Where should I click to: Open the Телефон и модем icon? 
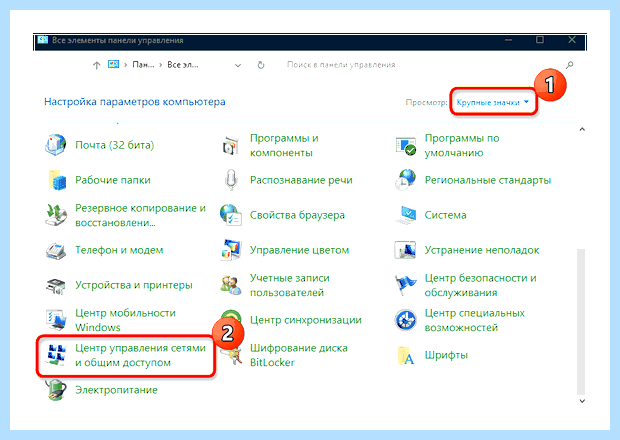point(56,250)
